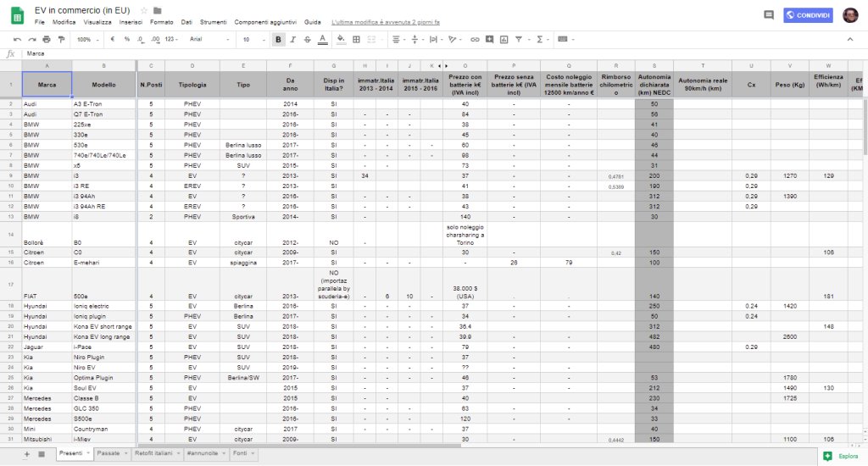Viewport: 868px width, 466px height.
Task: Open the Componenti aggiuntivi menu
Action: tap(265, 22)
